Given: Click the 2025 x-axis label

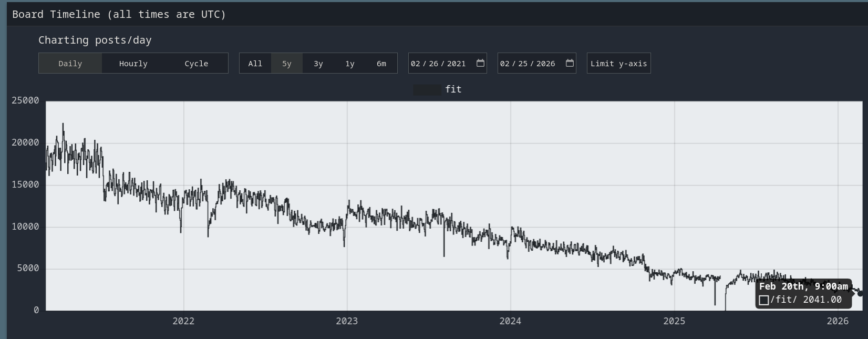Looking at the screenshot, I should (674, 321).
